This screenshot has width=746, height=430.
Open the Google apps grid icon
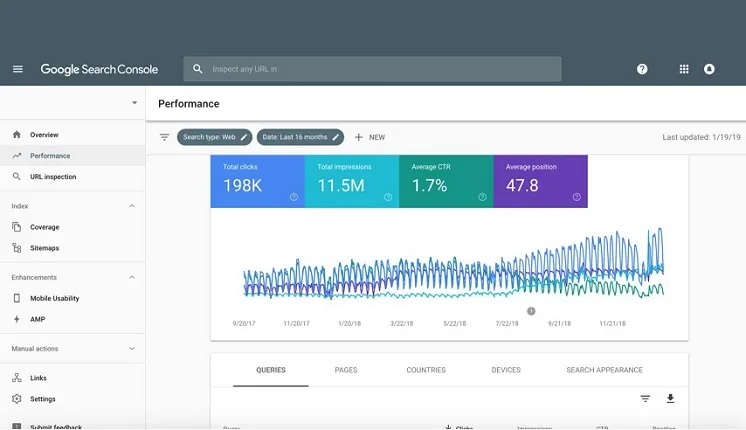point(684,69)
